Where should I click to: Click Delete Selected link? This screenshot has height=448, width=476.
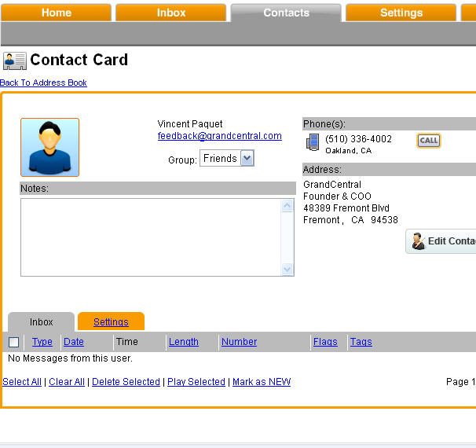(126, 382)
